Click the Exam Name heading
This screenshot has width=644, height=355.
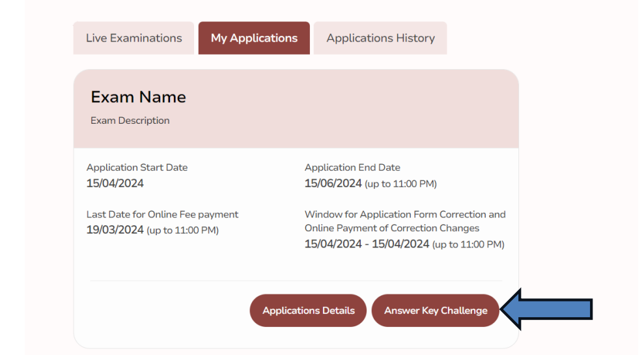[x=138, y=97]
